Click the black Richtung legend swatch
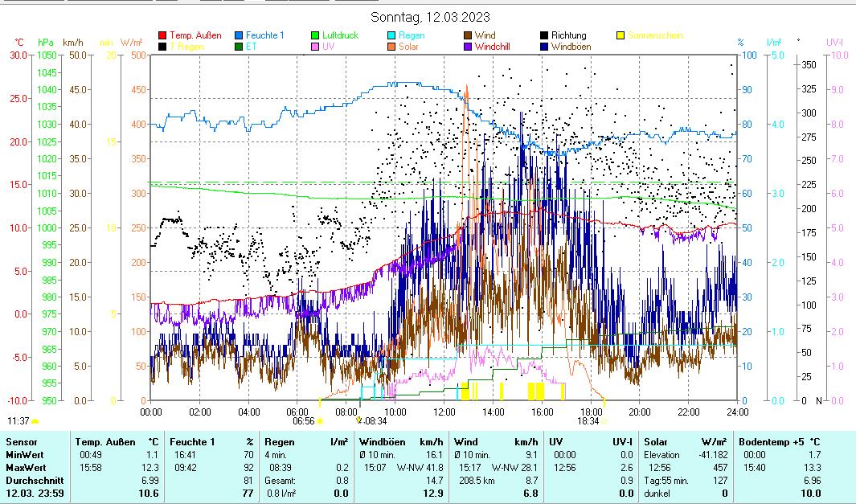Image resolution: width=856 pixels, height=504 pixels. pos(544,35)
